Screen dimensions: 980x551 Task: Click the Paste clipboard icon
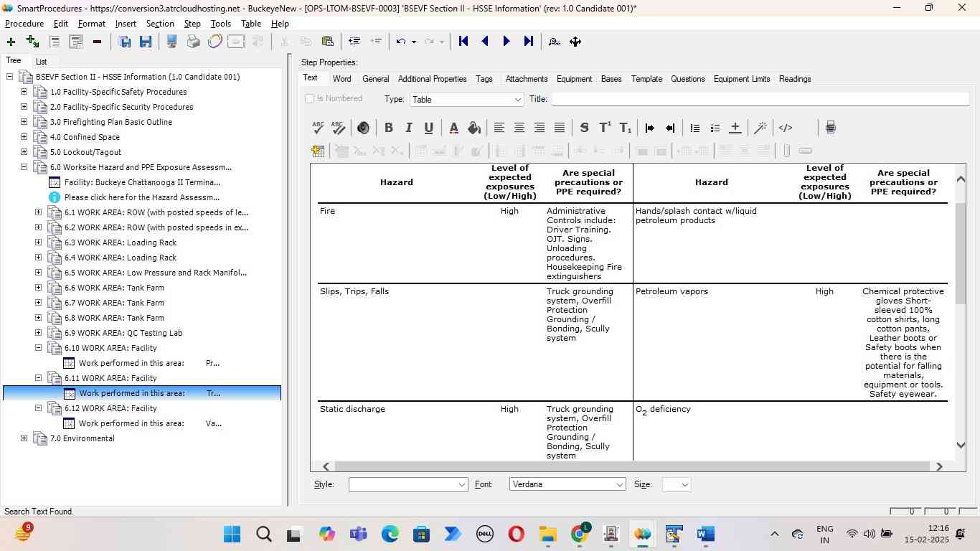[327, 42]
